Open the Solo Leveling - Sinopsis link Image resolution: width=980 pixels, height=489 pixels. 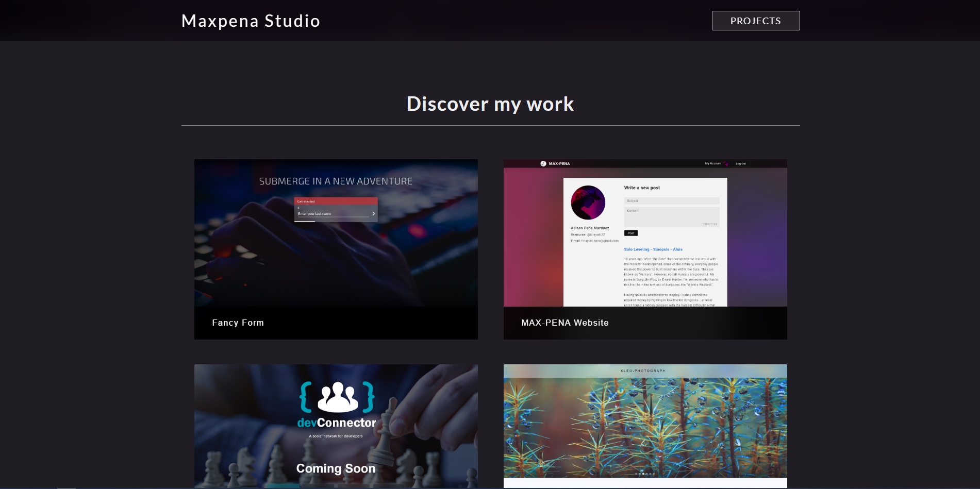(x=653, y=249)
